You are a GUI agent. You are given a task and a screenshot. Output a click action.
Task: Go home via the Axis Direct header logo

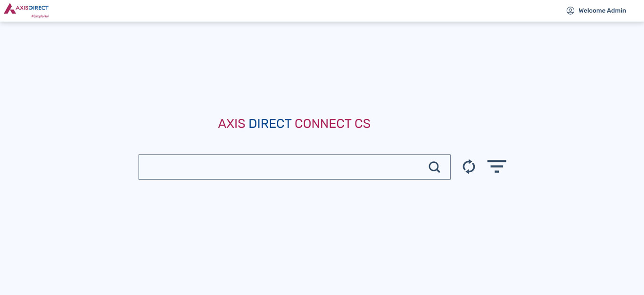(x=26, y=10)
